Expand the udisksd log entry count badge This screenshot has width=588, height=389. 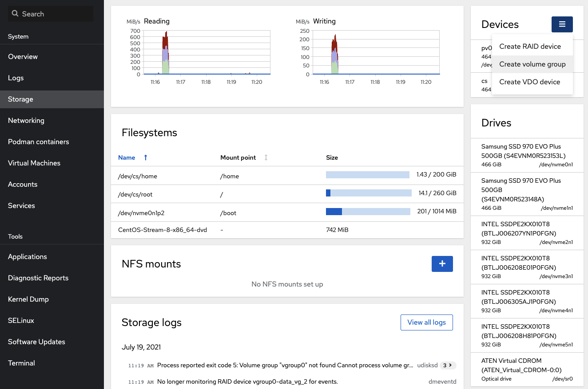coord(448,365)
